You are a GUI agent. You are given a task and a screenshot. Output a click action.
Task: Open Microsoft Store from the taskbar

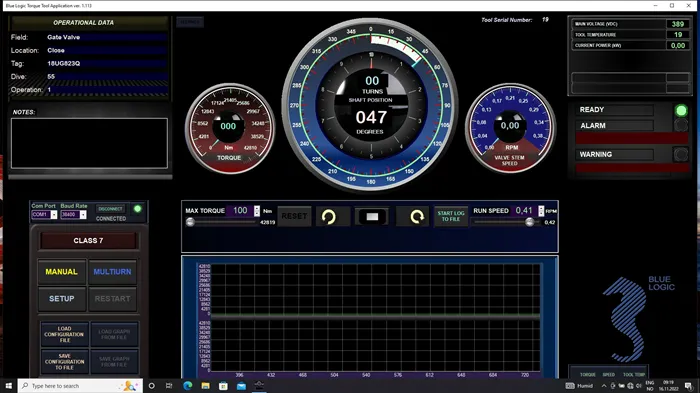click(x=223, y=385)
